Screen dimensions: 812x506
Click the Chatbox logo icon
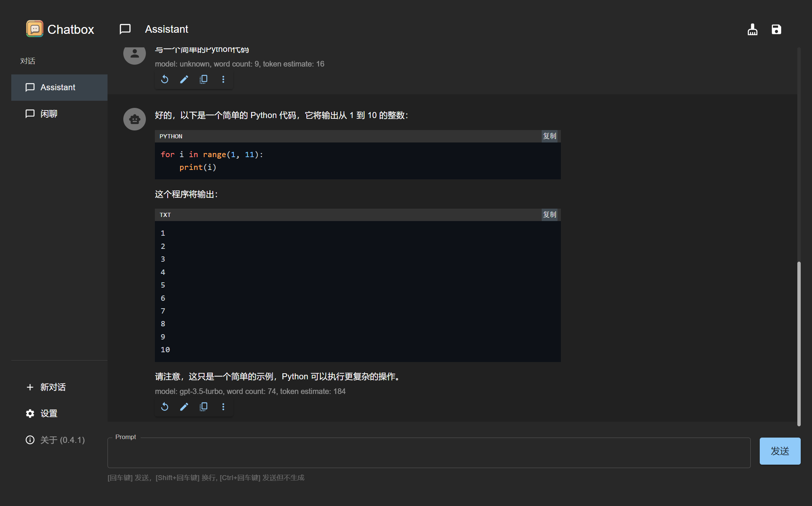coord(35,29)
